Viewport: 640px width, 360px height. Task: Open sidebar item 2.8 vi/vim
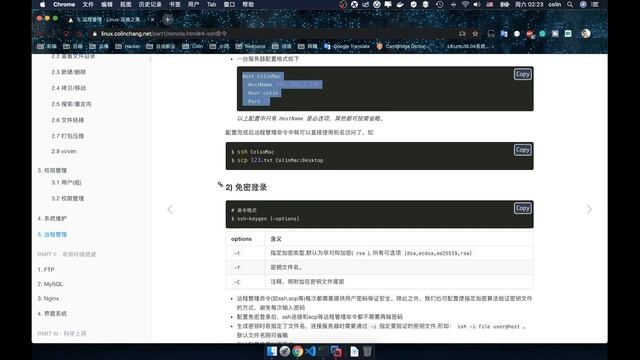(64, 151)
